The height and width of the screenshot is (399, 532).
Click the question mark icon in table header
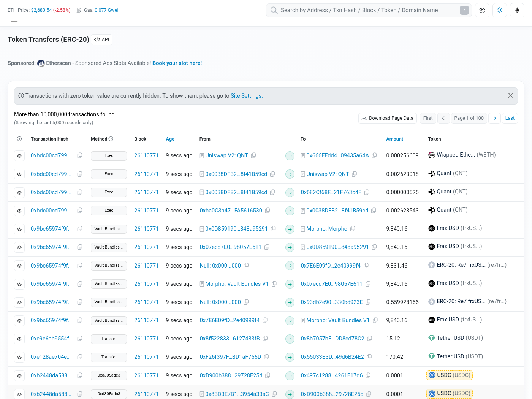[x=19, y=139]
